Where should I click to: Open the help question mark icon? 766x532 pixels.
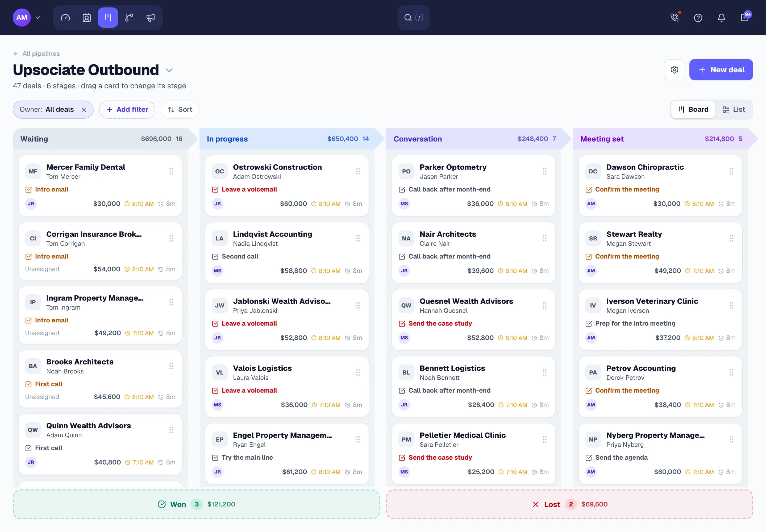click(698, 17)
